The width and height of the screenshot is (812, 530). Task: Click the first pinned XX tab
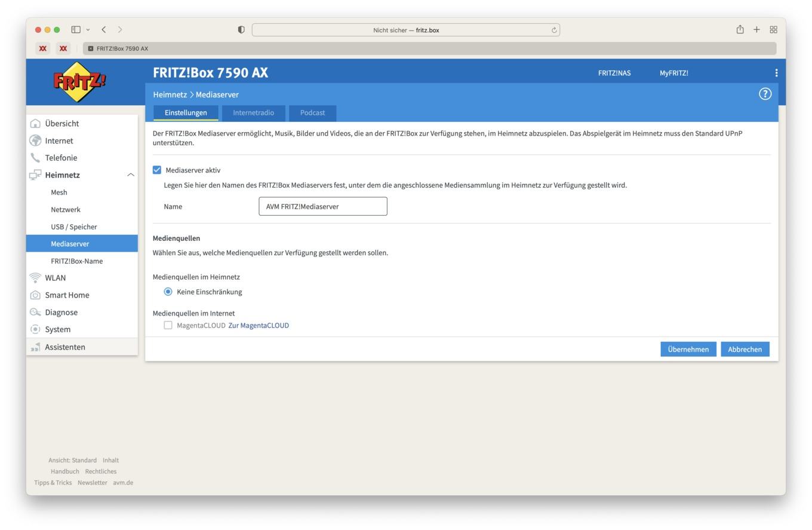42,48
